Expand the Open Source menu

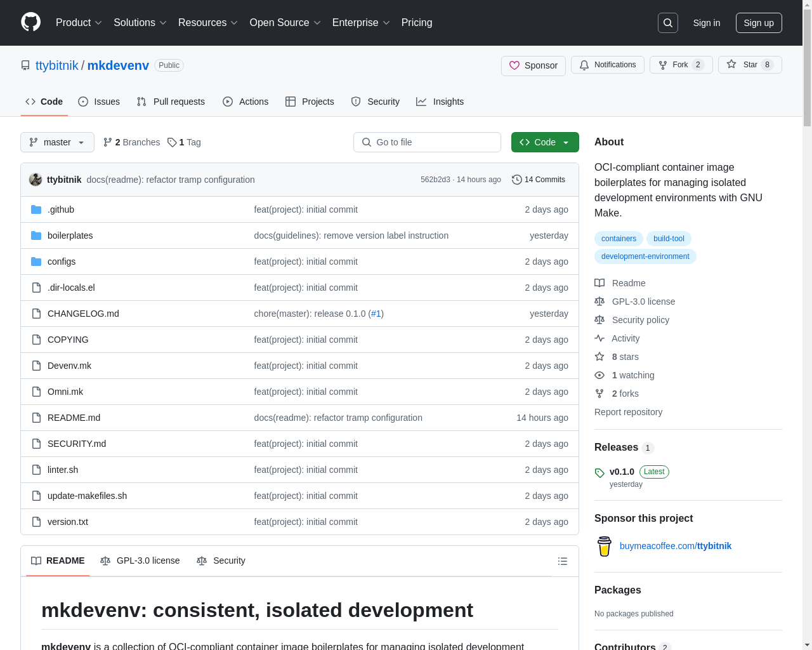point(285,23)
